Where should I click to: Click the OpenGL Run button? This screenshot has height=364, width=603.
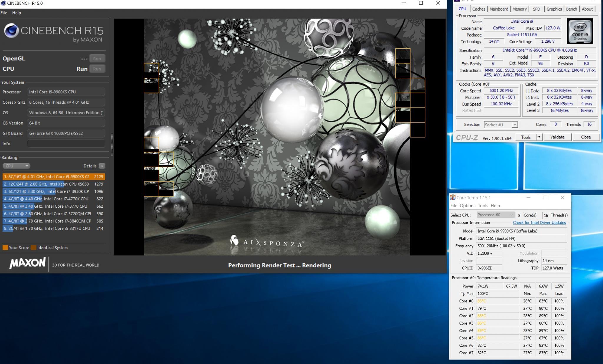coord(97,59)
